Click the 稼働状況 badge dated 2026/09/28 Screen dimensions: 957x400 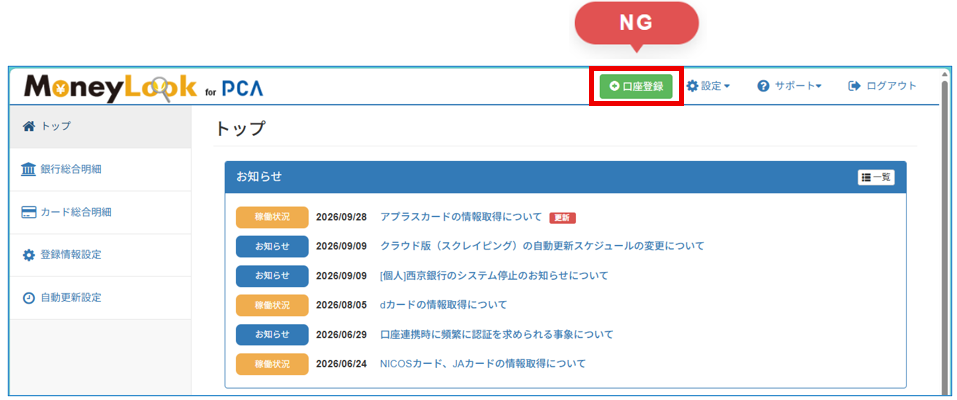coord(272,217)
